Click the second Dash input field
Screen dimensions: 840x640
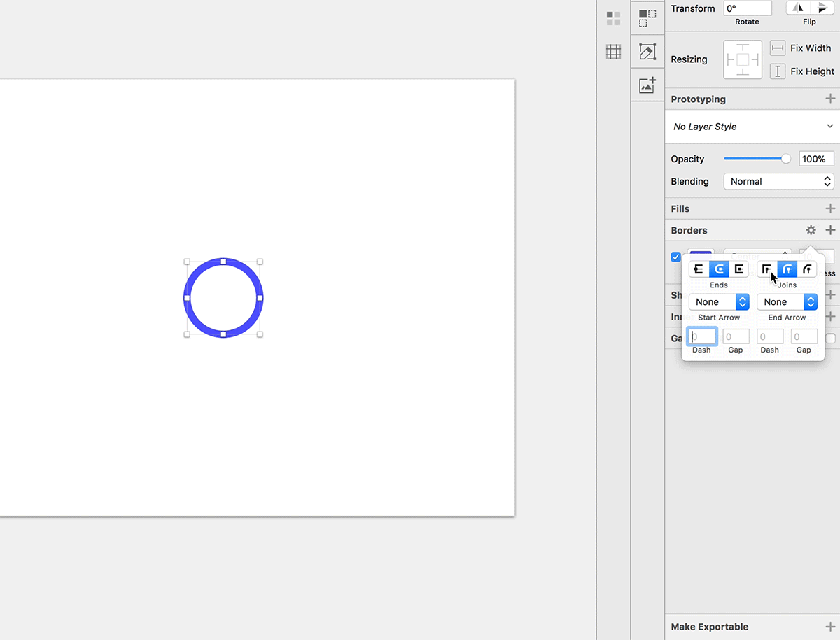click(x=770, y=336)
